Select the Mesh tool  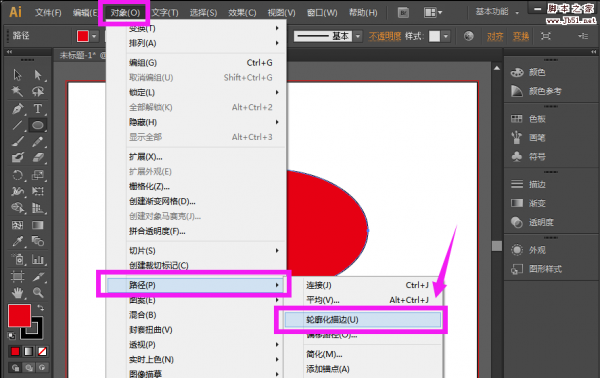[x=18, y=225]
